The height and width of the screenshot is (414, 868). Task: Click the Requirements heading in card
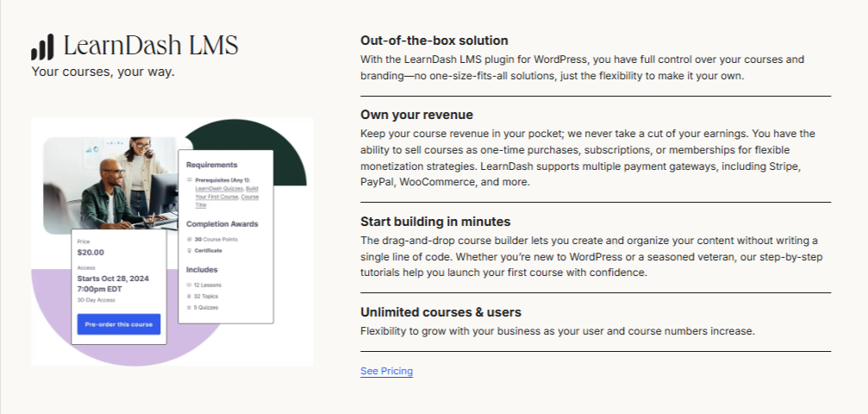[211, 165]
